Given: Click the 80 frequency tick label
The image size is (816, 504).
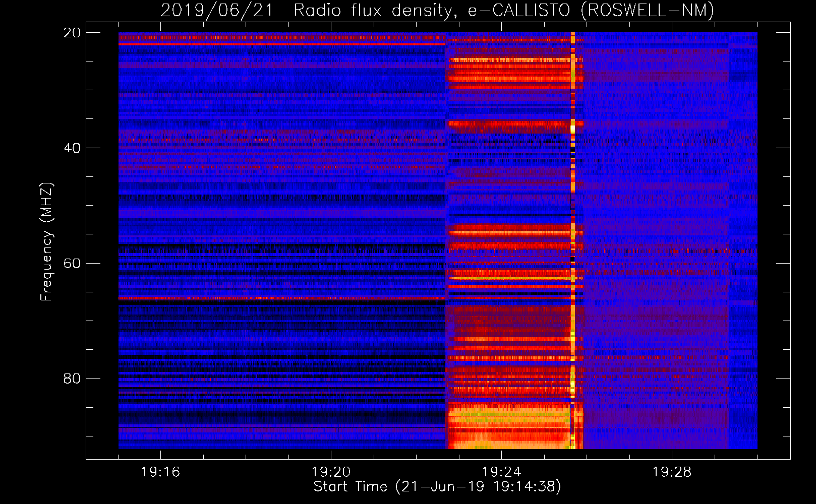Looking at the screenshot, I should [x=72, y=379].
